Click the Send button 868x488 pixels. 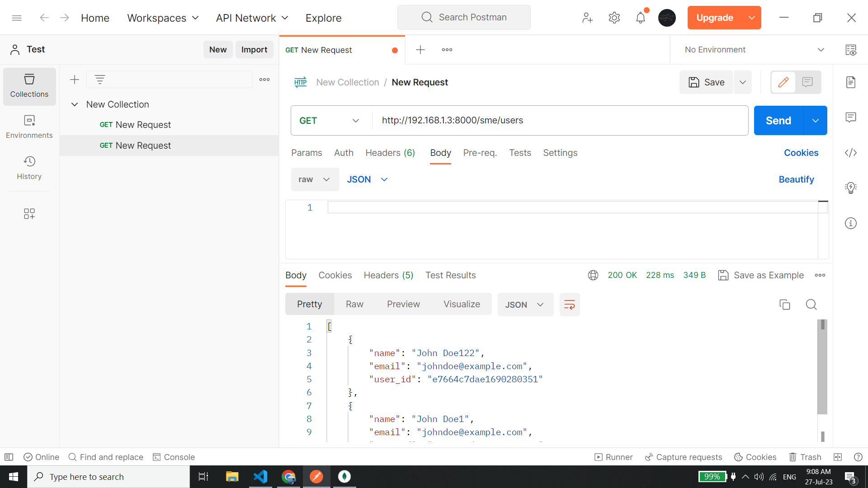[x=778, y=121]
